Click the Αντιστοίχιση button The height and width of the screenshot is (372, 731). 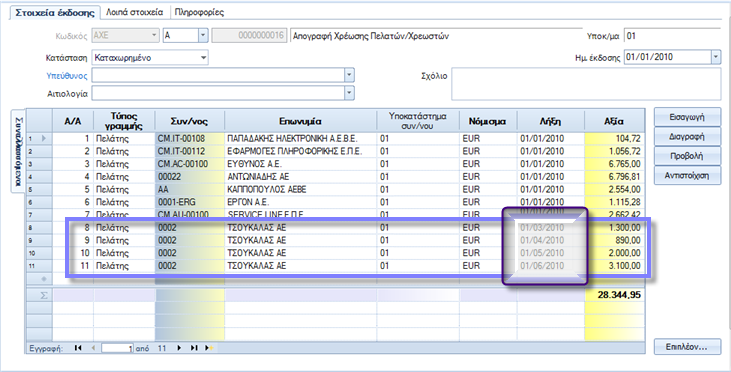[x=687, y=176]
